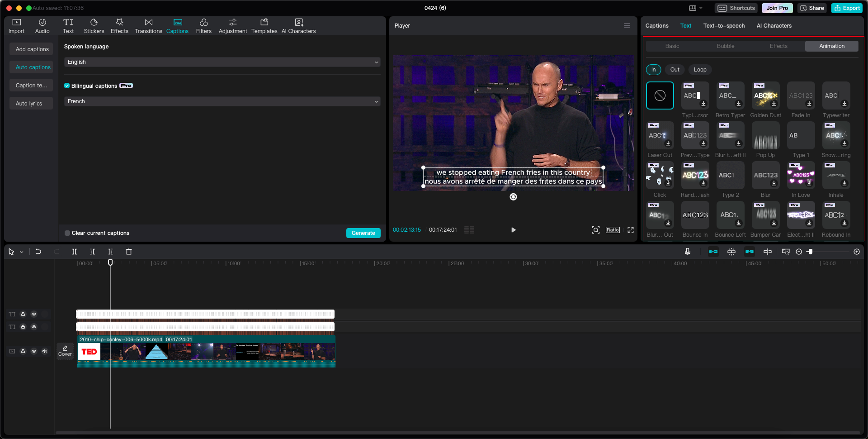Open the Filters panel
The height and width of the screenshot is (439, 868).
203,26
